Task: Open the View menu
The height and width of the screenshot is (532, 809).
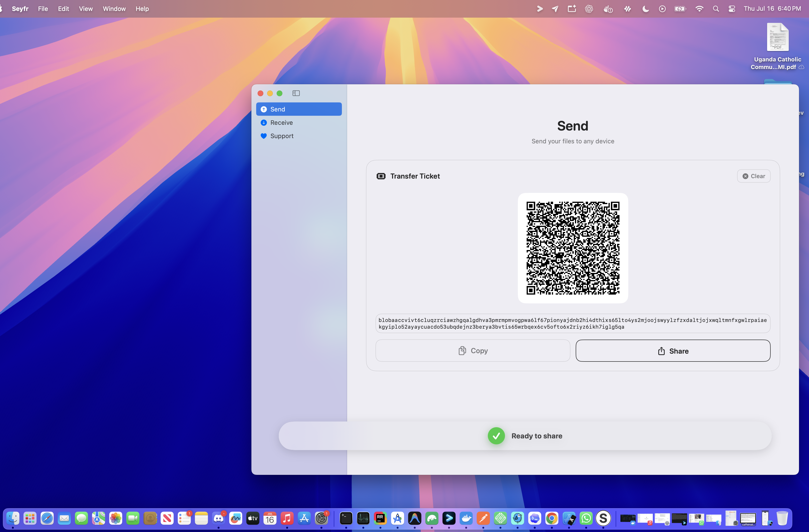Action: tap(86, 9)
